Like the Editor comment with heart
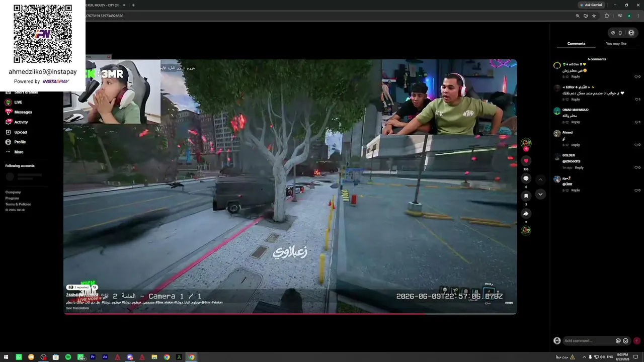This screenshot has width=644, height=362. (x=635, y=100)
